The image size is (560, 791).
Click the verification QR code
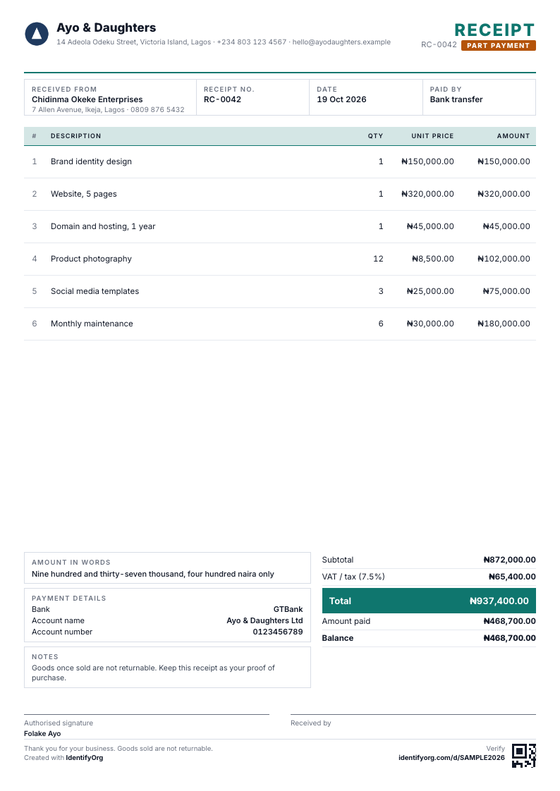[524, 755]
